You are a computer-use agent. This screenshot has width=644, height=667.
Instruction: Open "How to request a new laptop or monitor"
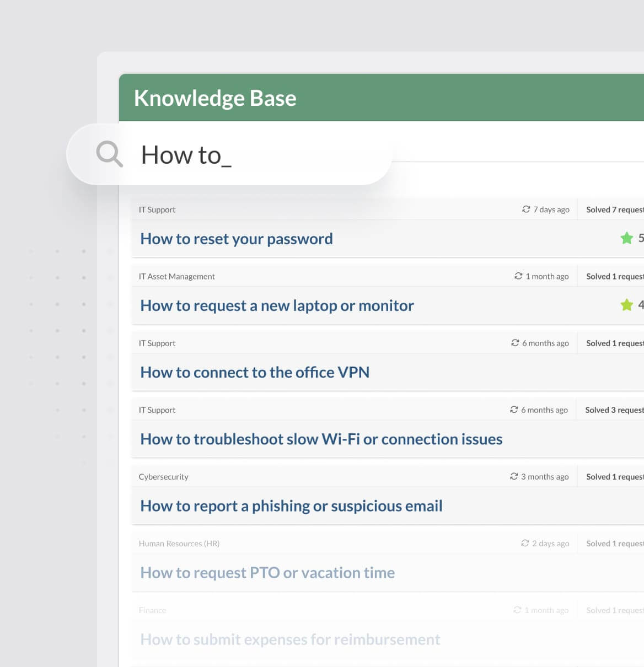coord(277,306)
